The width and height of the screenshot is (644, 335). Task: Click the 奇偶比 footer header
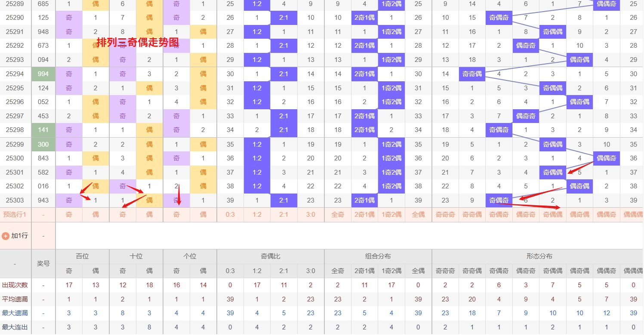271,256
